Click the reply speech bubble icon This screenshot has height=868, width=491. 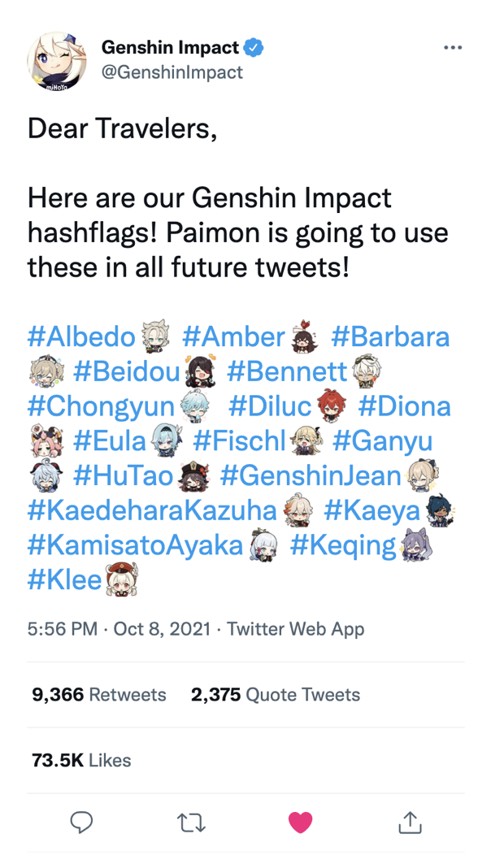click(80, 822)
